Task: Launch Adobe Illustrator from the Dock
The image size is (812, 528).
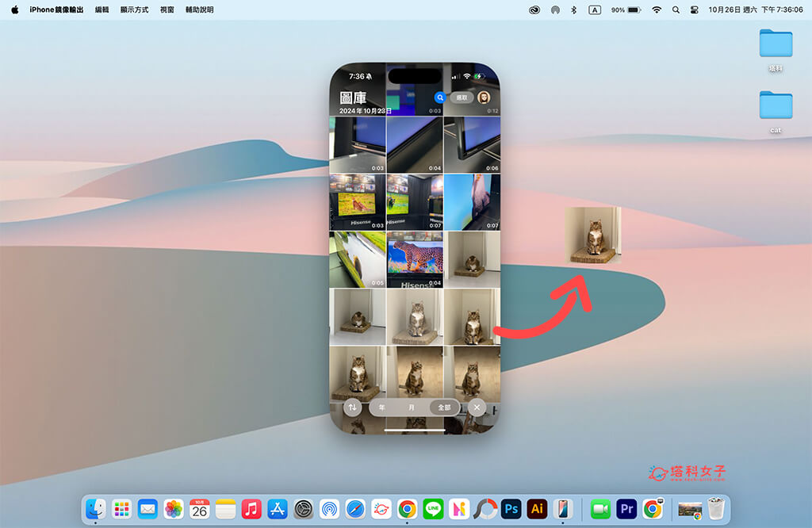Action: click(537, 509)
